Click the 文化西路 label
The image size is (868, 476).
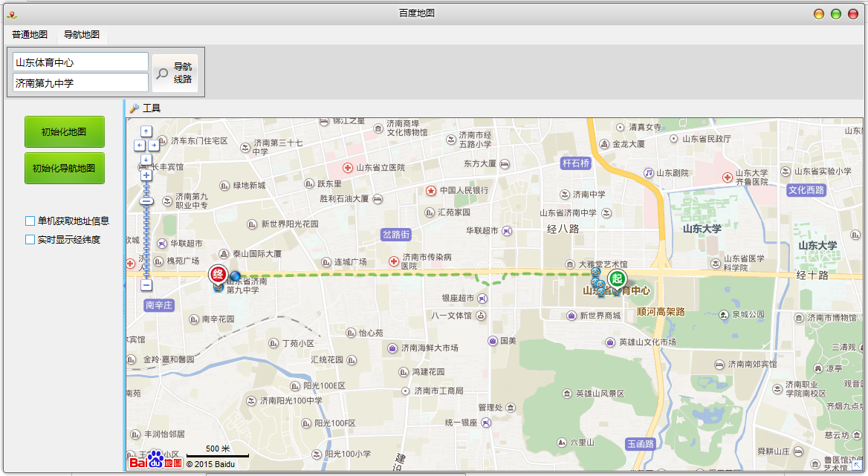point(806,190)
